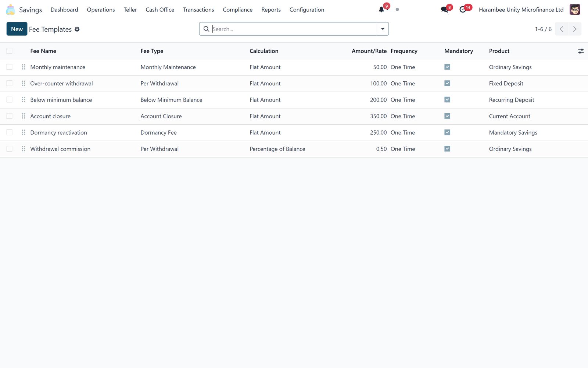Image resolution: width=588 pixels, height=368 pixels.
Task: Open Cash Office menu
Action: (x=160, y=10)
